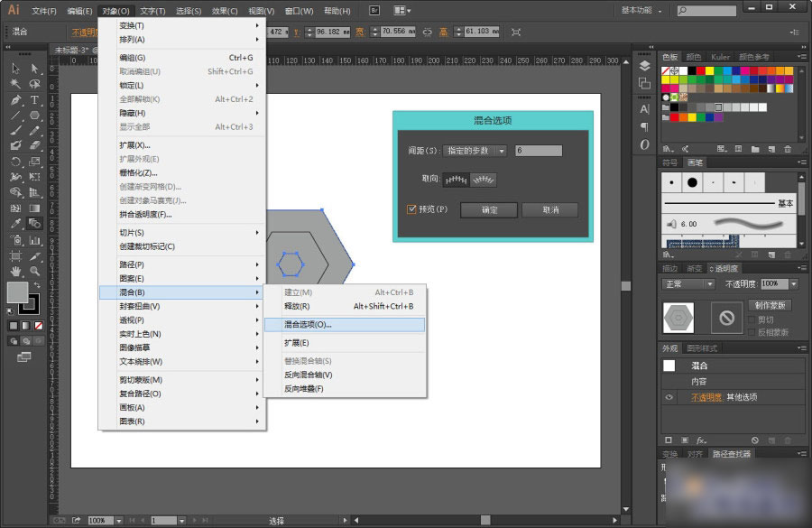Click the fx add effect icon
The width and height of the screenshot is (812, 528).
click(701, 440)
